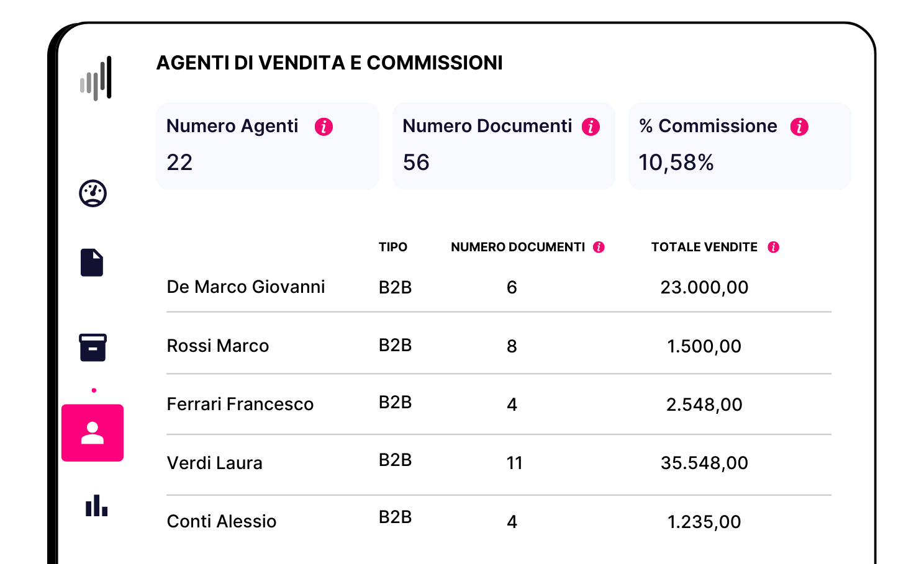
Task: Select agent Ferrari Francesco
Action: pos(240,404)
